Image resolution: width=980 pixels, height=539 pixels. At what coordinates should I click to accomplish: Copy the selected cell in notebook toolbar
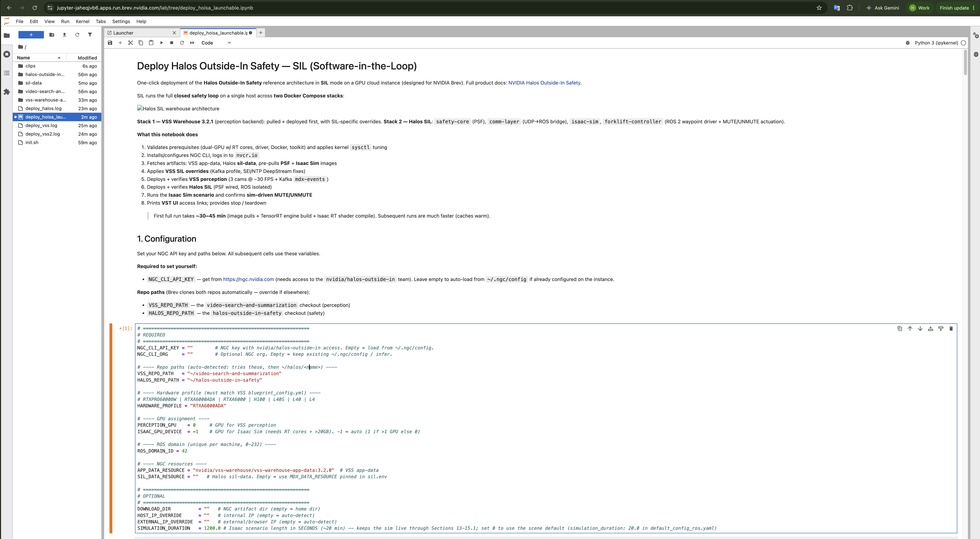coord(141,43)
